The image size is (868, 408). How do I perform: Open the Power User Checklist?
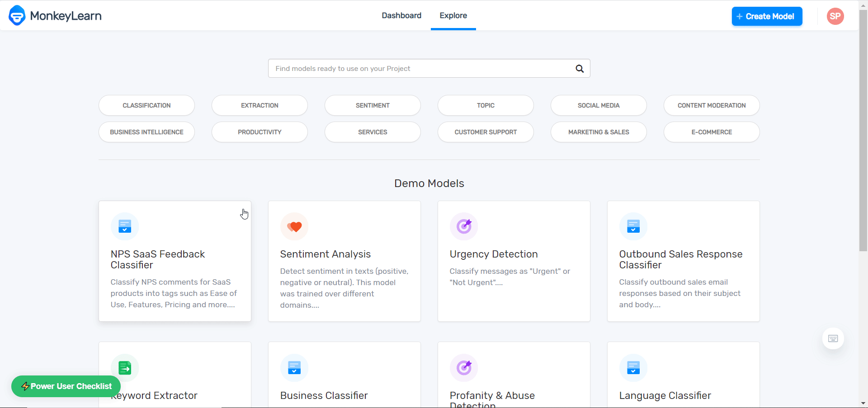[x=66, y=386]
